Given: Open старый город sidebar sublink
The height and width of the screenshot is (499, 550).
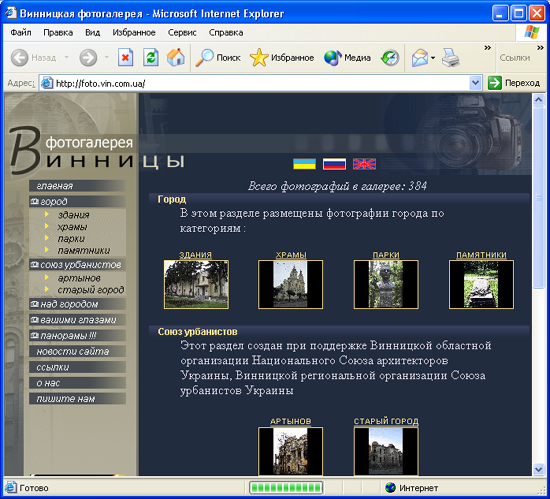Looking at the screenshot, I should tap(90, 290).
